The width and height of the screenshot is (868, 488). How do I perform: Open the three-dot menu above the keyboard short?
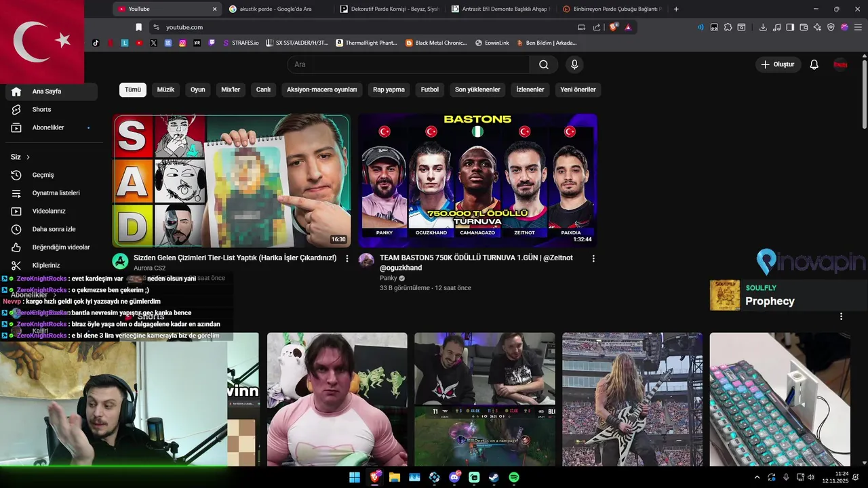pos(841,317)
